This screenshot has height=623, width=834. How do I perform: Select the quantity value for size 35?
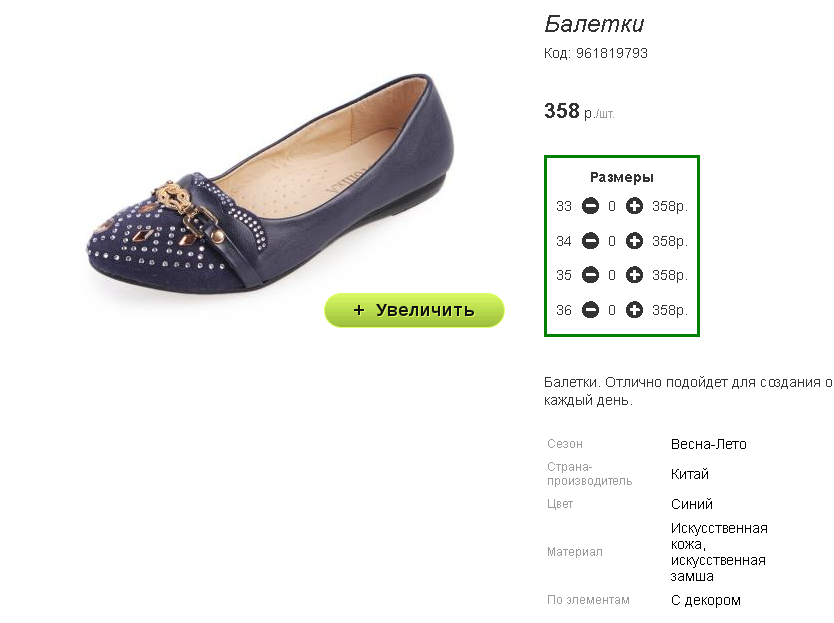(612, 276)
